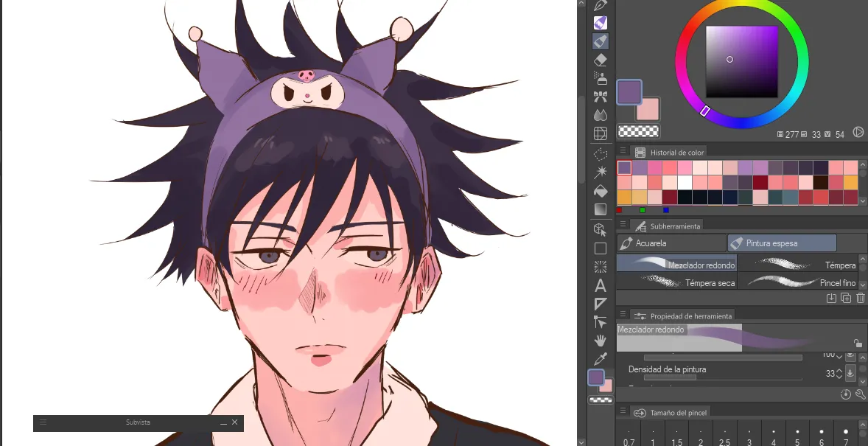
Task: Open the Pintura espesa sub tool group
Action: click(783, 243)
